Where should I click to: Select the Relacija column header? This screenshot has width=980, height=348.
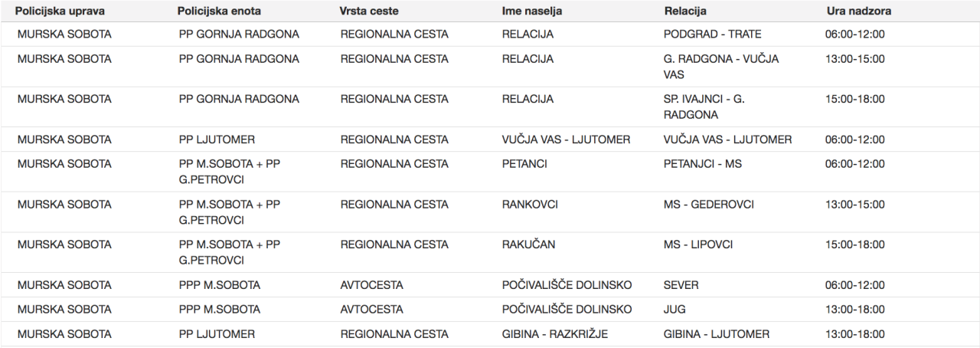click(685, 11)
